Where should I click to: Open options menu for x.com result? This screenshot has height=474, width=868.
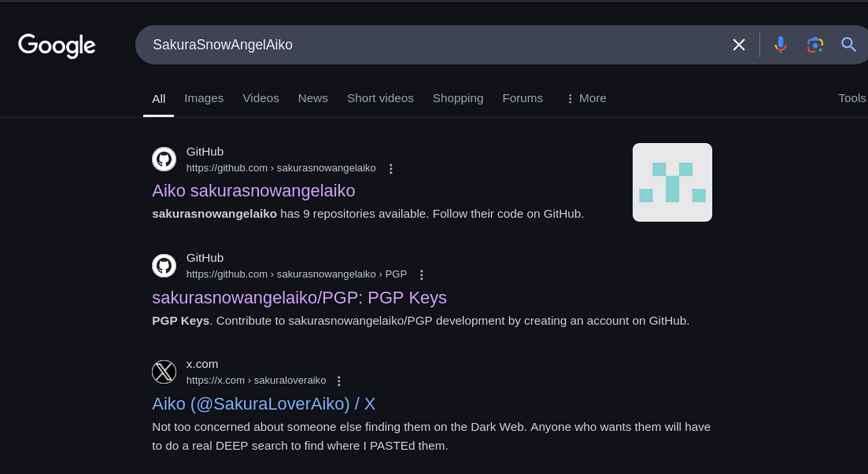pos(339,381)
